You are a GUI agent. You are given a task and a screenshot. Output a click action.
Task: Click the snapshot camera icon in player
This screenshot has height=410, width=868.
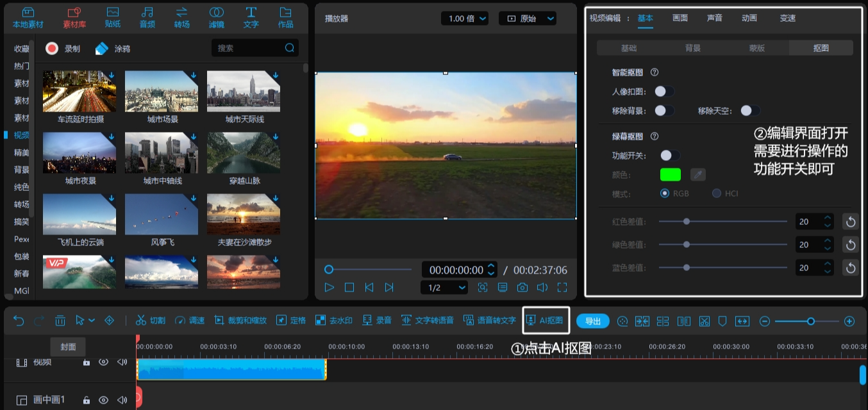(522, 288)
